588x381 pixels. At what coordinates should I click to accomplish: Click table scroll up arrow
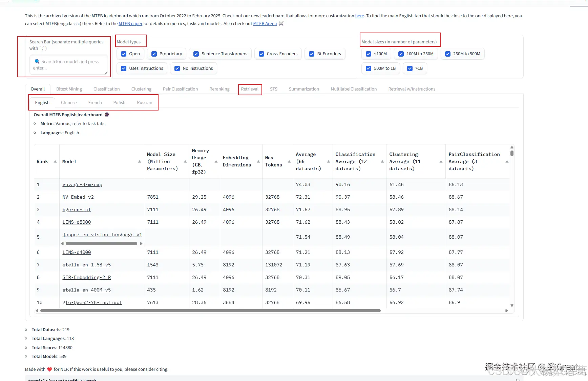pyautogui.click(x=512, y=147)
